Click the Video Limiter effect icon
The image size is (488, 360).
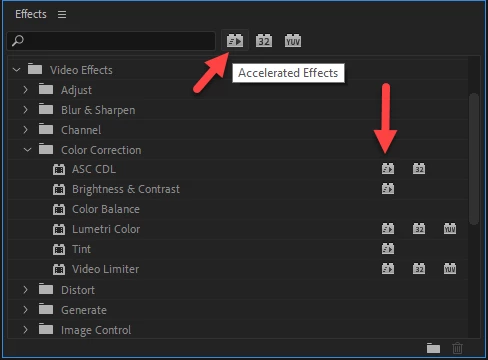(59, 269)
